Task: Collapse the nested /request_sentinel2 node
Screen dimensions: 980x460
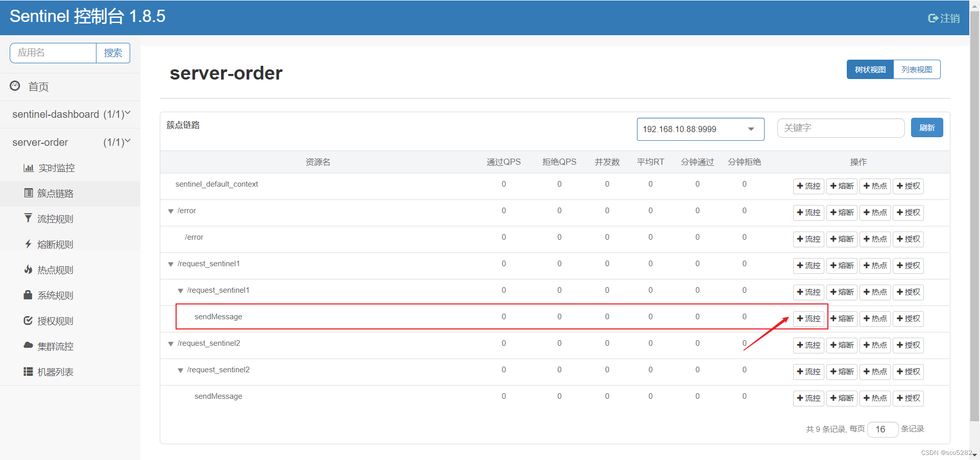Action: (180, 370)
